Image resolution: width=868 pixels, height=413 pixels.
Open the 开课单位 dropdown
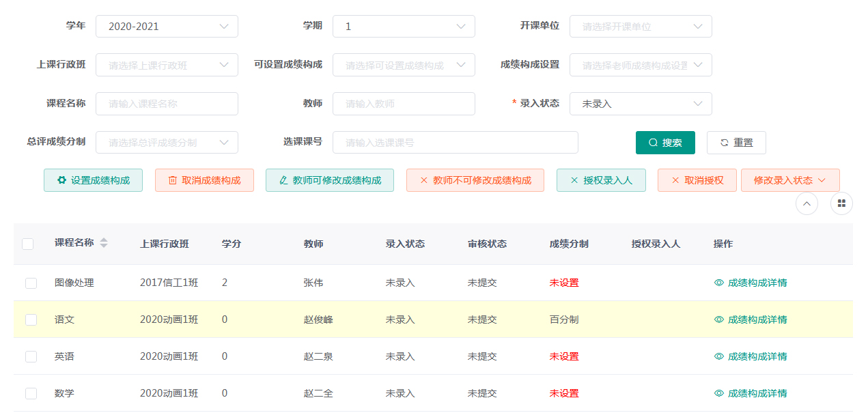click(640, 27)
